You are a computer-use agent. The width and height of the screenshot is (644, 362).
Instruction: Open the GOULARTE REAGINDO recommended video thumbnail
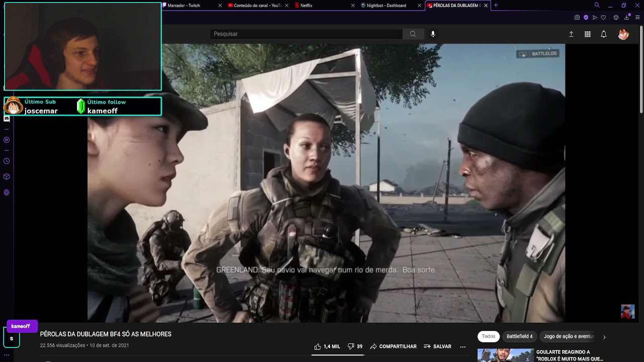click(x=506, y=355)
